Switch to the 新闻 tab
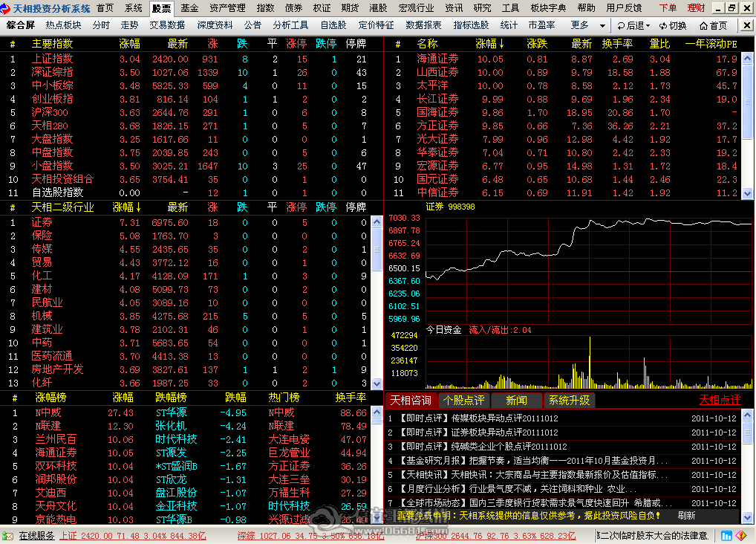The width and height of the screenshot is (756, 544). [x=516, y=401]
